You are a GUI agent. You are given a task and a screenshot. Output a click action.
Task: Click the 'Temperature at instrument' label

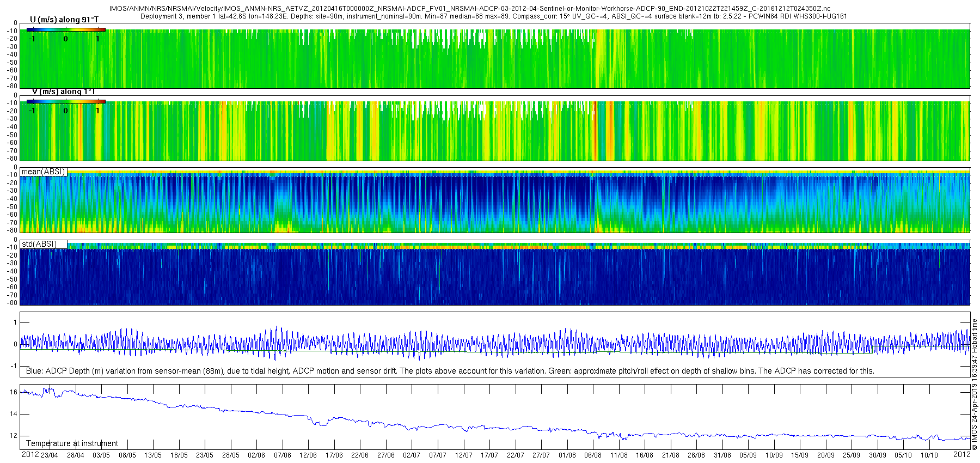(x=72, y=443)
